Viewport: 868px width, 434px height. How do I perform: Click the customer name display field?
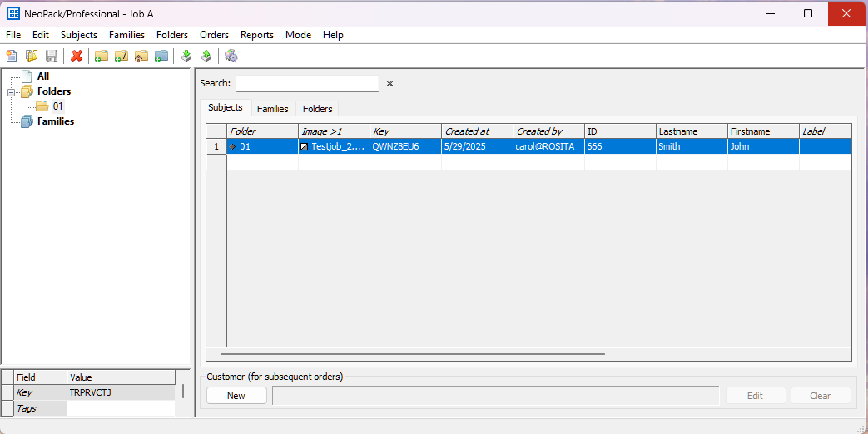point(495,395)
